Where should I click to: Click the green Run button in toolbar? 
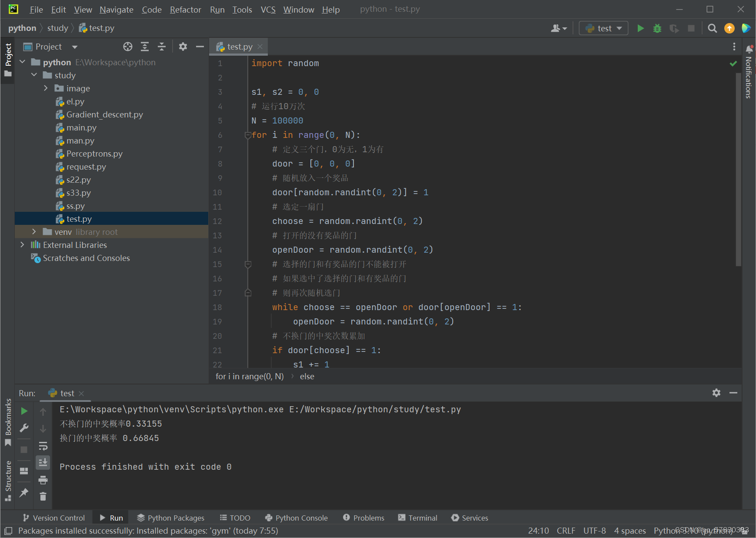(640, 28)
